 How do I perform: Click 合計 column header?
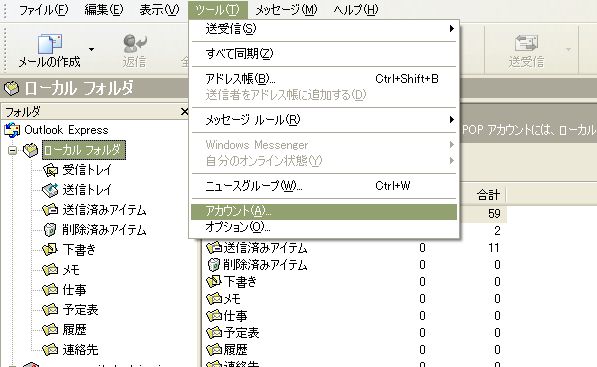(488, 195)
